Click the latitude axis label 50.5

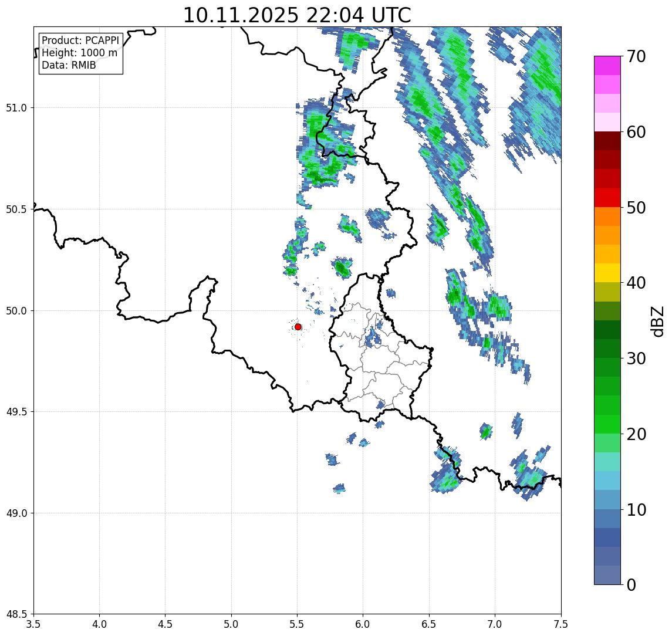coord(16,209)
